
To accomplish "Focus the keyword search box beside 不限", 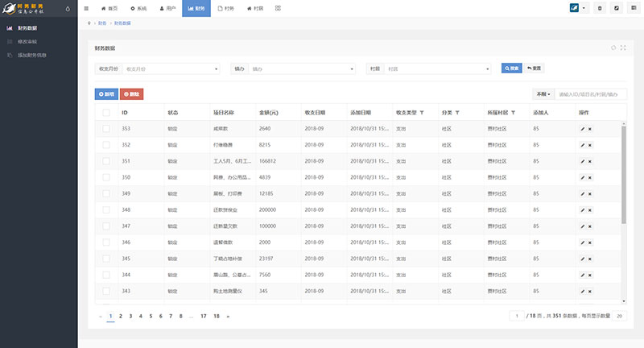I will point(591,94).
